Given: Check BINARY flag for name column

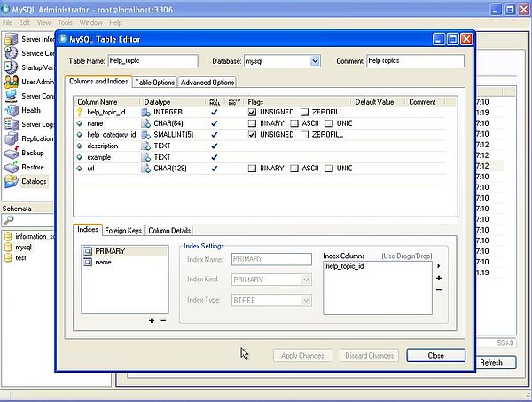Looking at the screenshot, I should tap(252, 123).
